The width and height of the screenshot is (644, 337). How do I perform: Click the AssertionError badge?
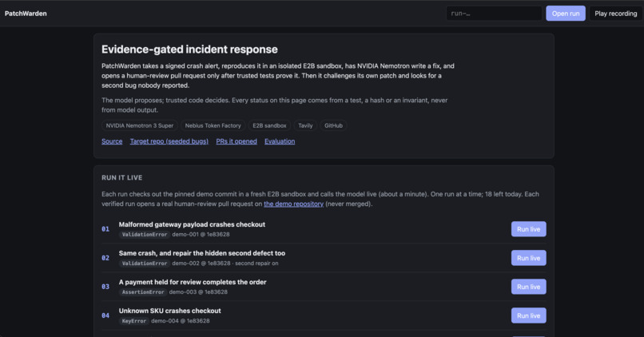coord(143,291)
